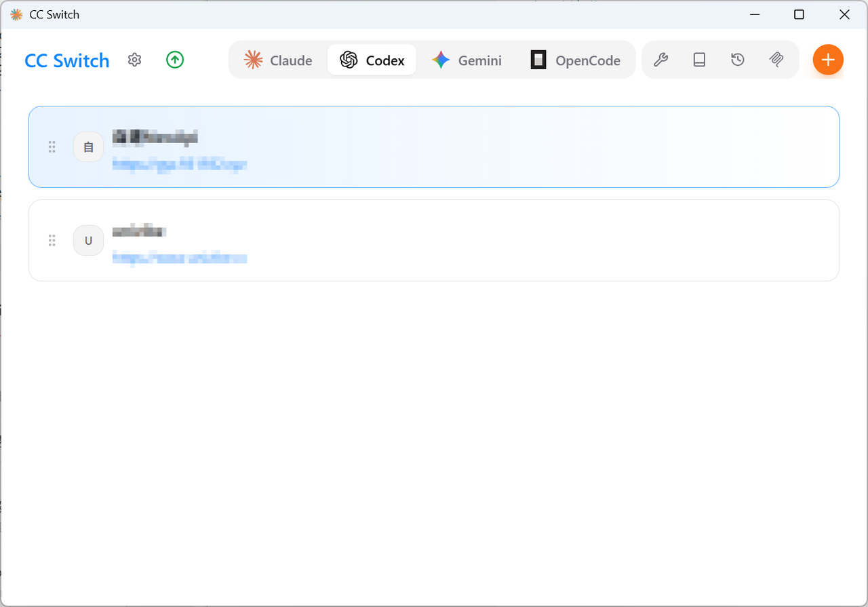The height and width of the screenshot is (607, 868).
Task: Select the Codex tab
Action: 372,60
